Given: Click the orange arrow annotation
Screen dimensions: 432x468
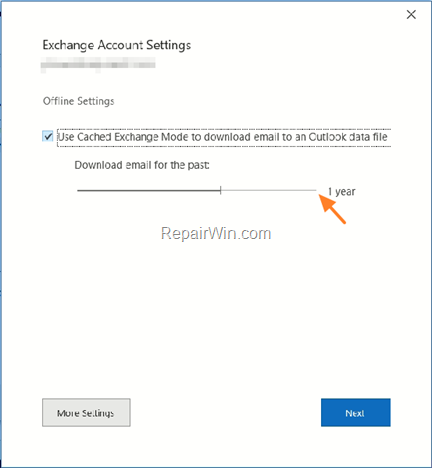Looking at the screenshot, I should point(332,209).
